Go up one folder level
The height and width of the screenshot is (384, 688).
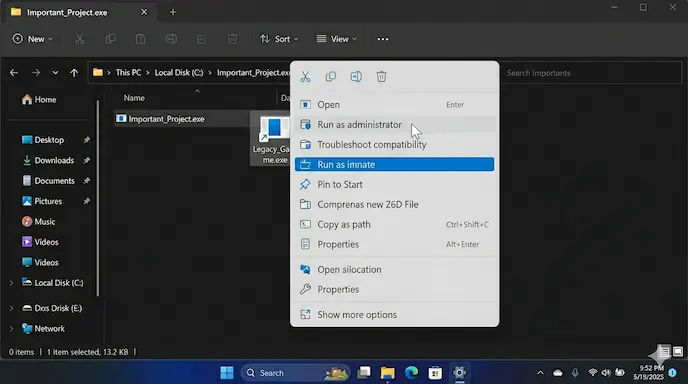click(x=74, y=73)
